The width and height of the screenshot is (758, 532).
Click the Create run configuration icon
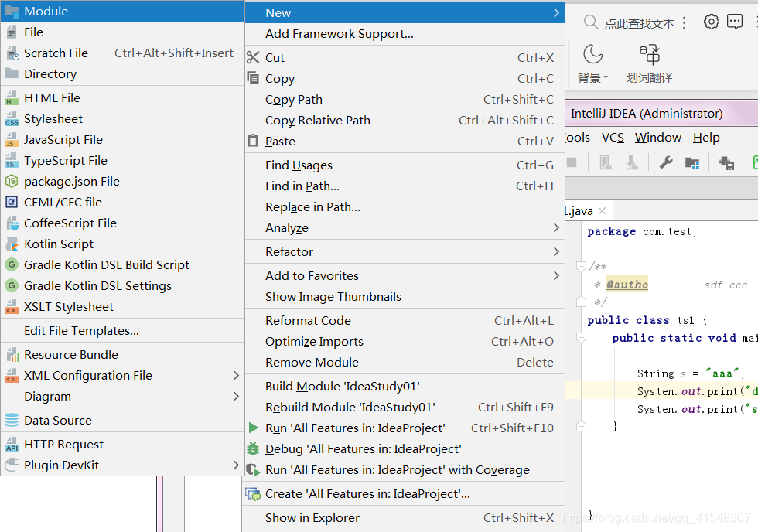coord(253,494)
